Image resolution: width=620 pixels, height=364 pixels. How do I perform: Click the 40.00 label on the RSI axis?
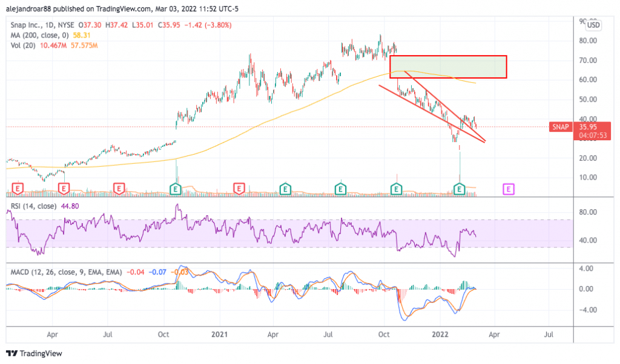[x=588, y=240]
